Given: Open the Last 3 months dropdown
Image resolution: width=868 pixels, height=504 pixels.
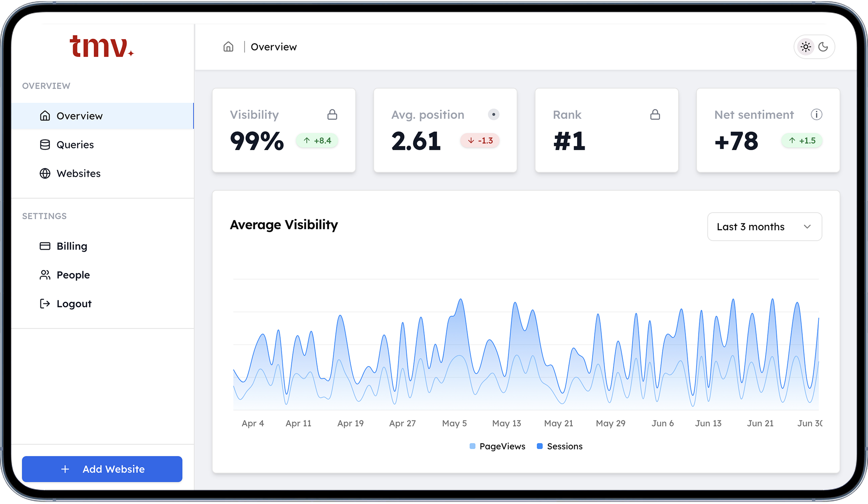Looking at the screenshot, I should point(764,226).
